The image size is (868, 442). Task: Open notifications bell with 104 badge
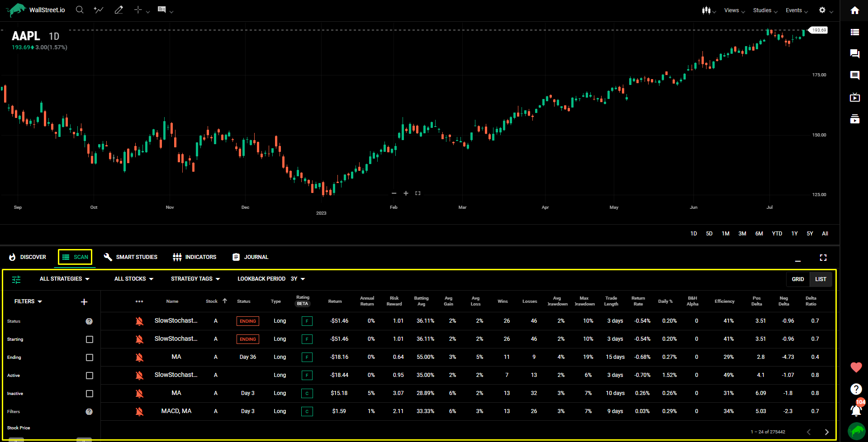click(856, 409)
